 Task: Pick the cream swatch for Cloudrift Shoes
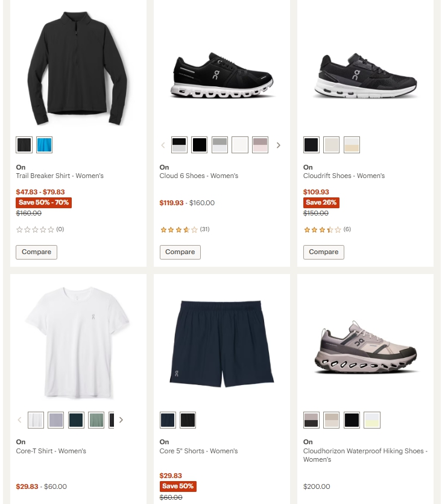(x=352, y=145)
